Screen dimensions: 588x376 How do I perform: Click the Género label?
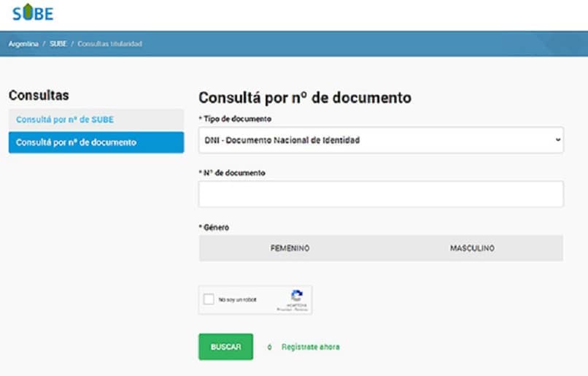[x=214, y=227]
